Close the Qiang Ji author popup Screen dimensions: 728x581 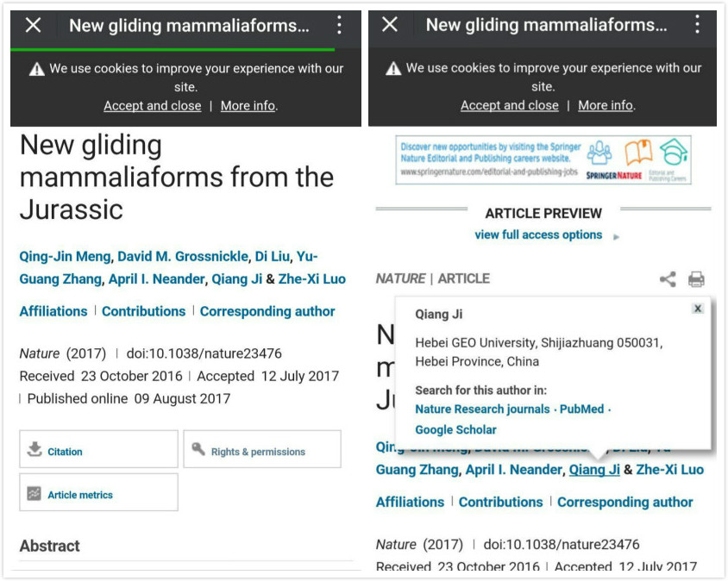click(697, 309)
